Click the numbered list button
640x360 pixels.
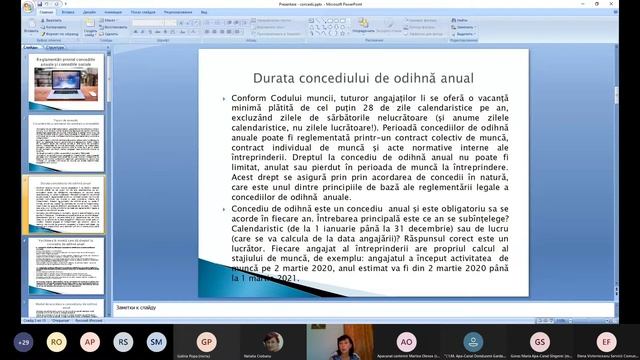point(218,23)
